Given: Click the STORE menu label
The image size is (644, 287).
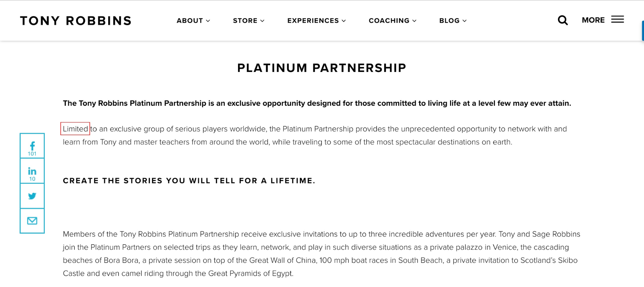Looking at the screenshot, I should [245, 21].
